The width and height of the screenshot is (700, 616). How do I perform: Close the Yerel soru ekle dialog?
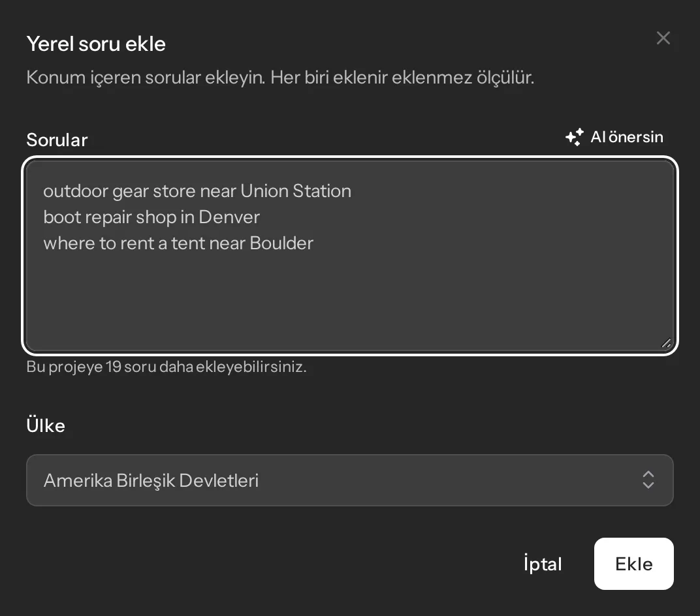663,38
